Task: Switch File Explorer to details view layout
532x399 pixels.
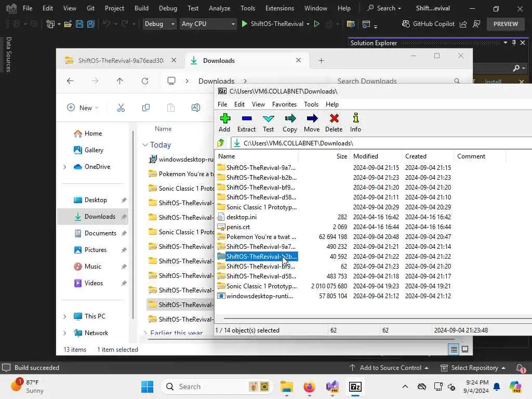Action: pos(454,349)
